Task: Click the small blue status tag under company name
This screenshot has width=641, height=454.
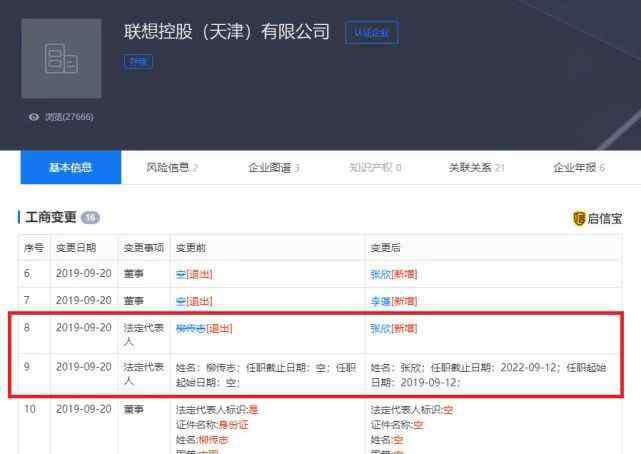Action: [x=138, y=62]
